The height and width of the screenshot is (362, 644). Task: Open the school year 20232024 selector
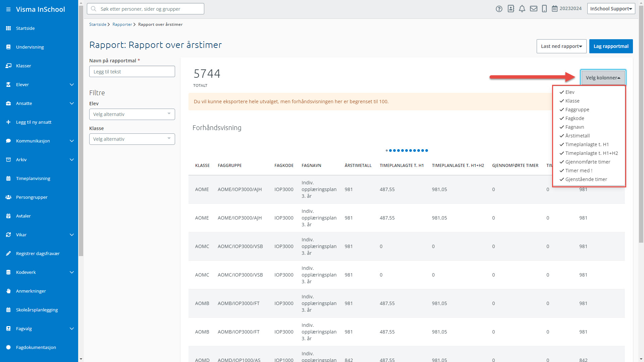coord(567,8)
